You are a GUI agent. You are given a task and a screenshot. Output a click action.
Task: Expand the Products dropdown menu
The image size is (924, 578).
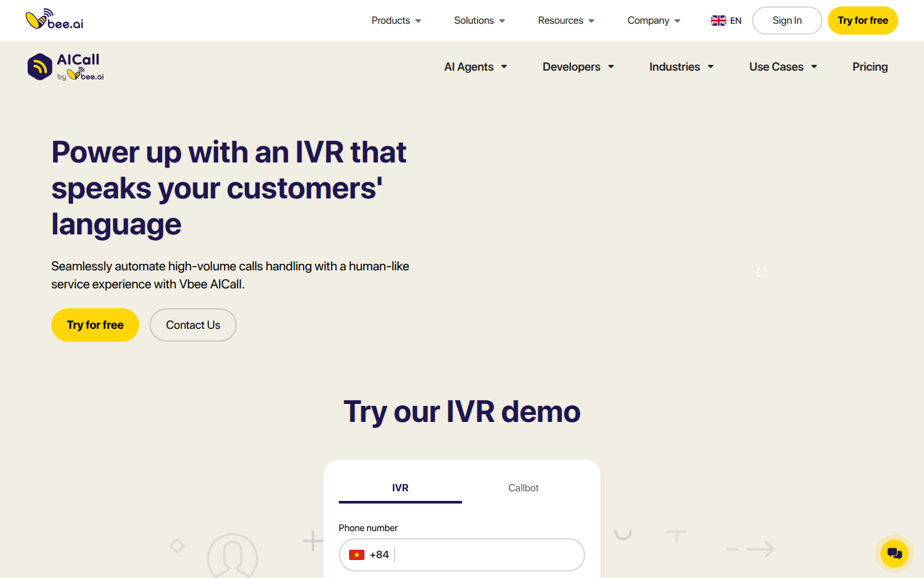396,21
